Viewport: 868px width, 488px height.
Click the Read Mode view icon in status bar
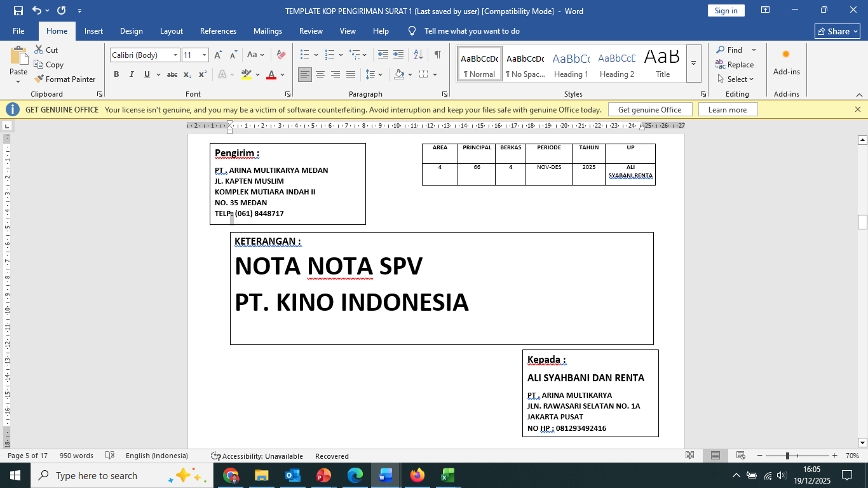pyautogui.click(x=690, y=456)
